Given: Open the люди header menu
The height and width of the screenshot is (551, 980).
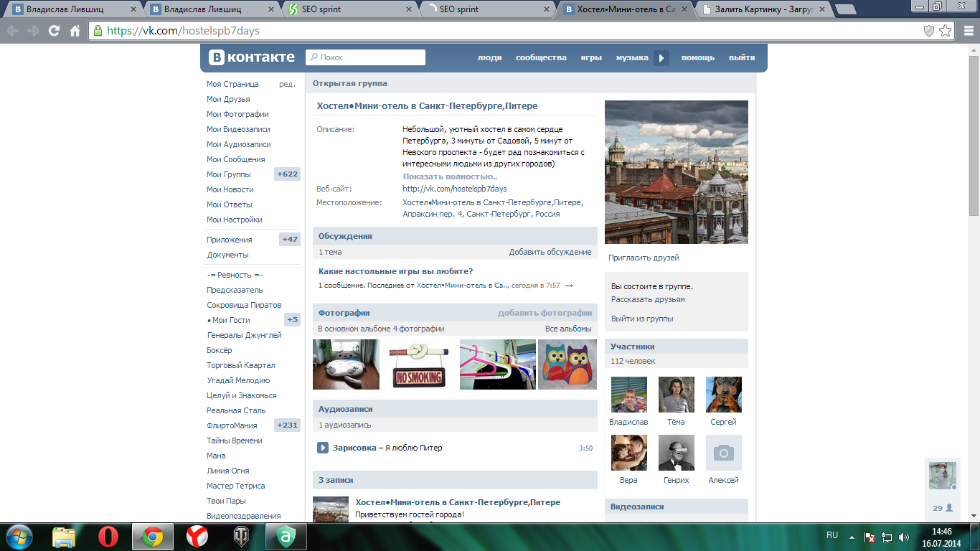Looking at the screenshot, I should click(489, 57).
